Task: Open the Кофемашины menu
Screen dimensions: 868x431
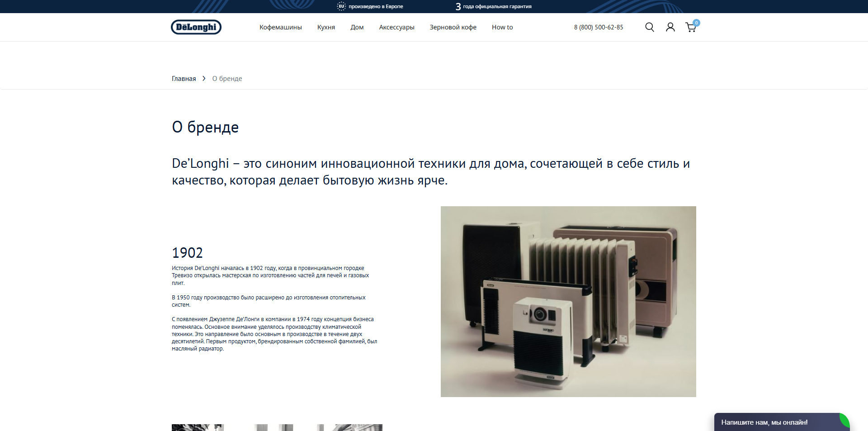Action: [x=280, y=27]
